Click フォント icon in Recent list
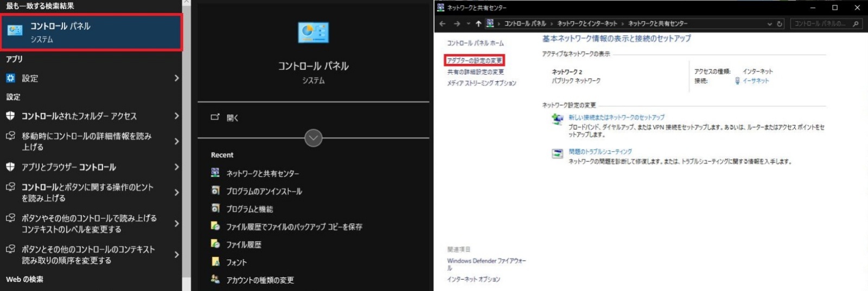The image size is (868, 291). 215,262
